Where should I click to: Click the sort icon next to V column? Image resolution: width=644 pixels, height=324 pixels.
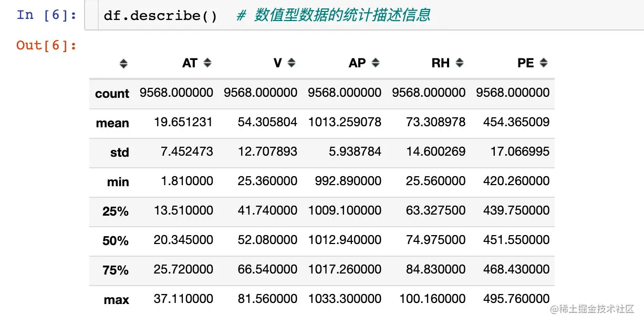pyautogui.click(x=292, y=63)
